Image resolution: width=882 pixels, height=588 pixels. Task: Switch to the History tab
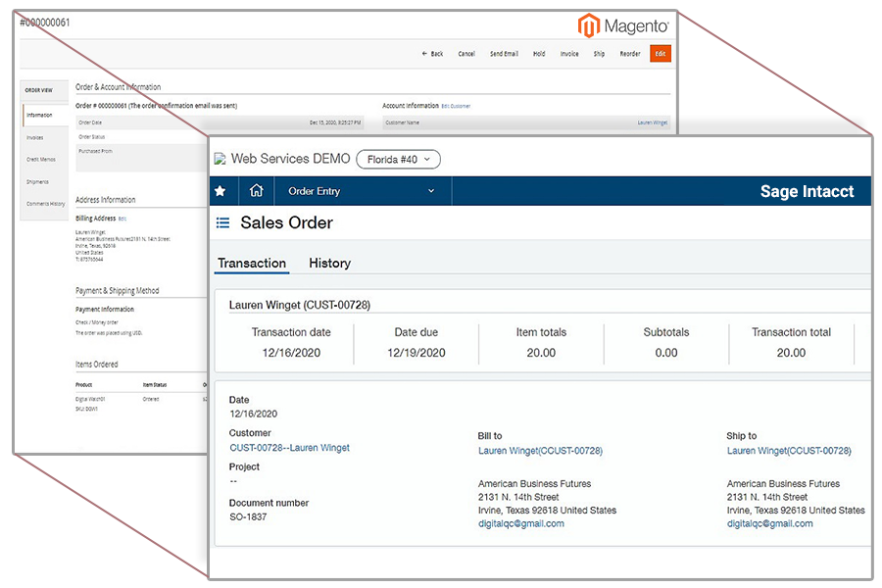tap(329, 263)
